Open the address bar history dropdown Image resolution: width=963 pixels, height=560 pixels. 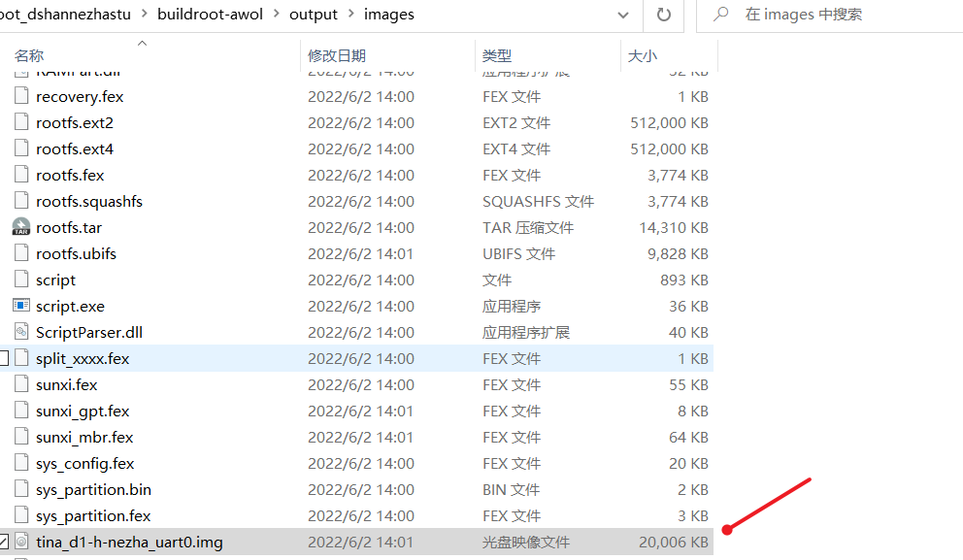point(623,15)
